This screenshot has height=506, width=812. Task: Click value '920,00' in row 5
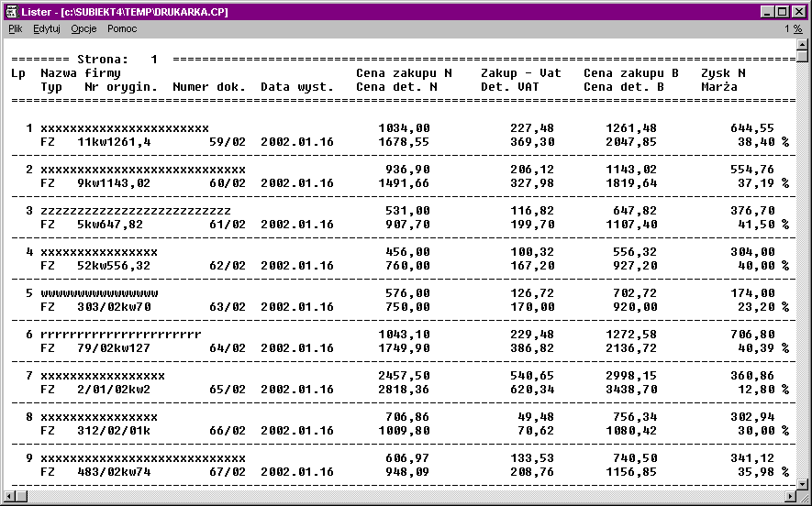pyautogui.click(x=635, y=307)
